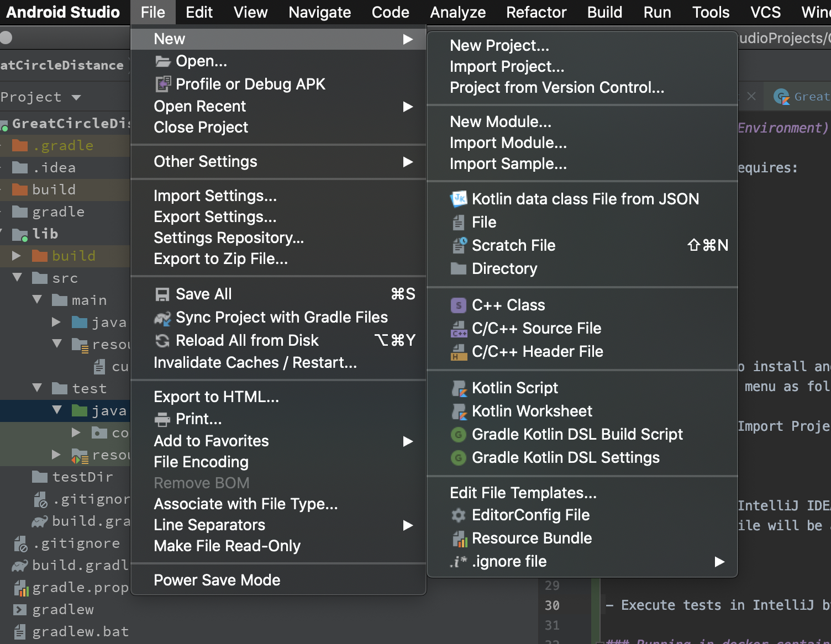Click the Sync Project with Gradle Files icon
This screenshot has height=644, width=831.
[162, 318]
